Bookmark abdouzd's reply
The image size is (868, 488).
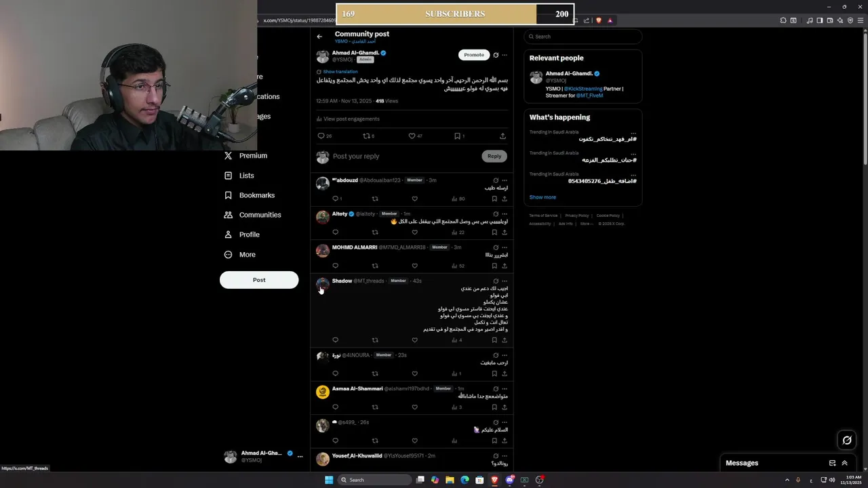(494, 199)
